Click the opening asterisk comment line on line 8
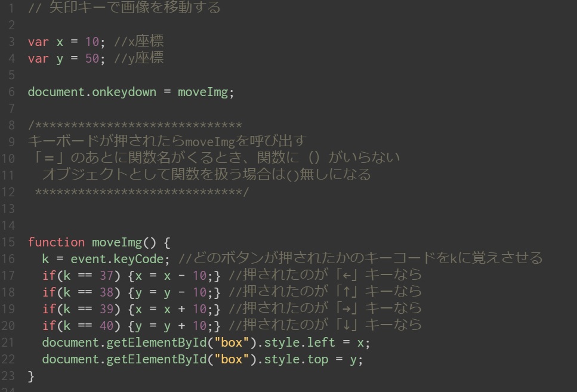 [135, 126]
